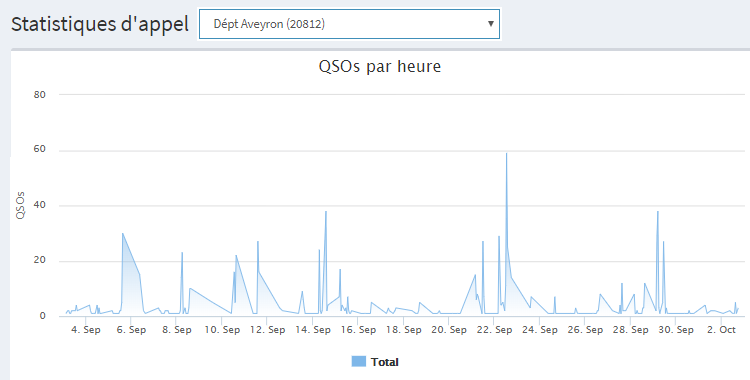Open the Dépt Aveyron (20812) dropdown
This screenshot has width=750, height=380.
tap(349, 24)
